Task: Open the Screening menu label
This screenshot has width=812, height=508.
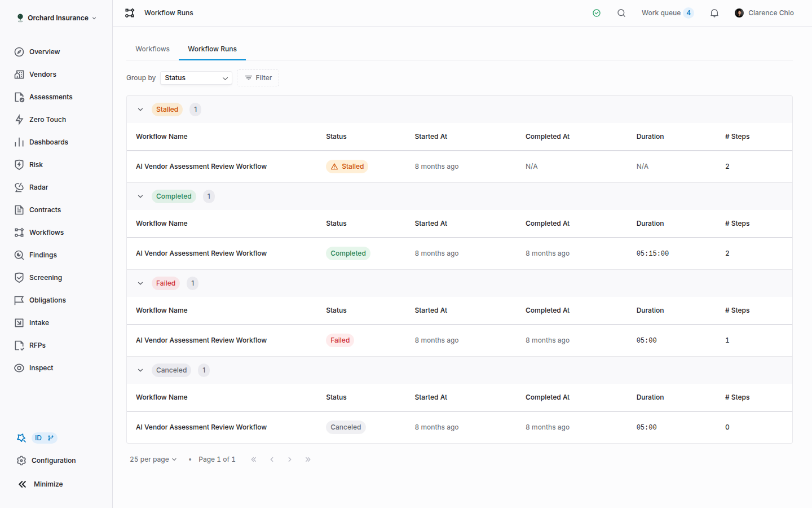Action: pyautogui.click(x=46, y=278)
